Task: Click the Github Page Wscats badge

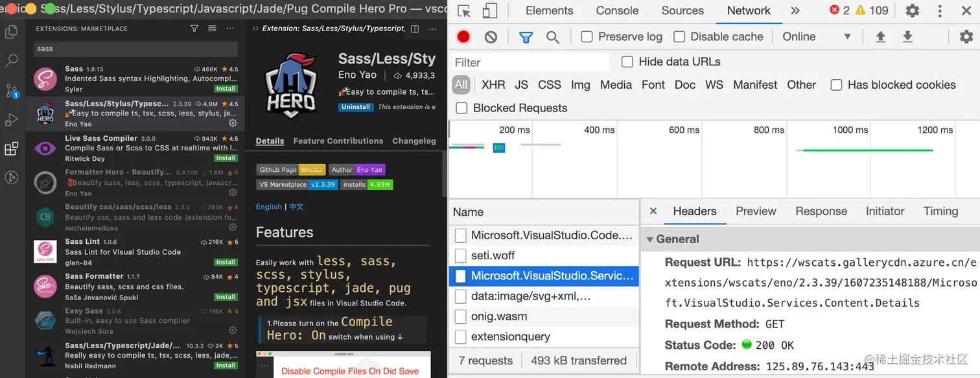Action: pyautogui.click(x=290, y=170)
